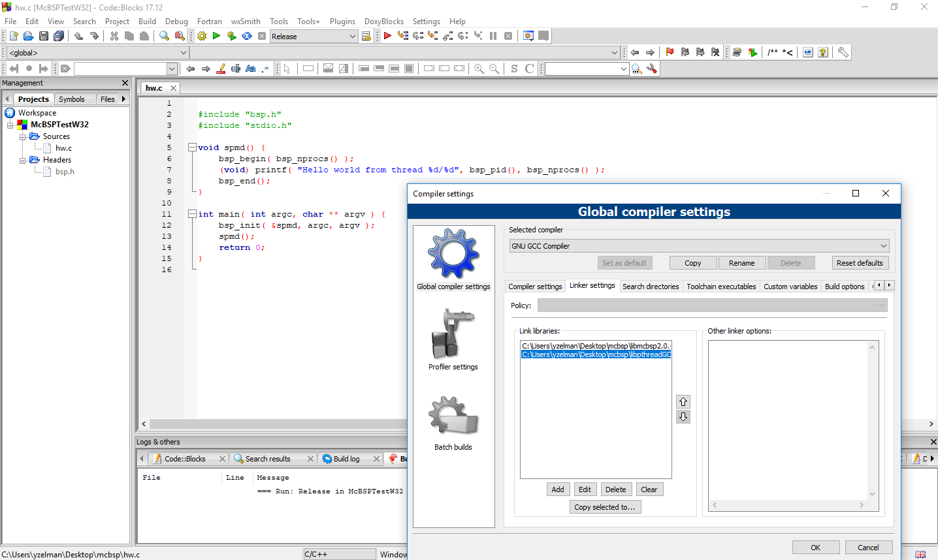Collapse the Headers folder in project tree
This screenshot has height=560, width=938.
point(22,160)
